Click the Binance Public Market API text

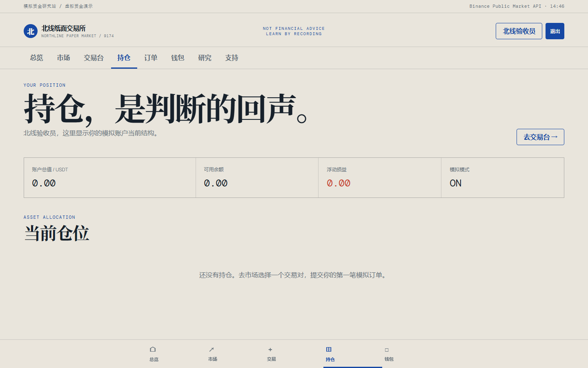click(505, 6)
